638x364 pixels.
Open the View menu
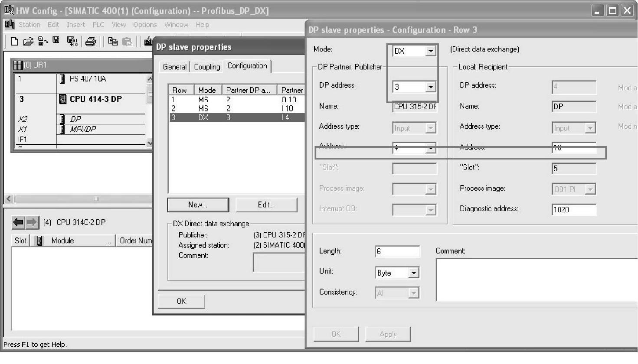pos(119,25)
